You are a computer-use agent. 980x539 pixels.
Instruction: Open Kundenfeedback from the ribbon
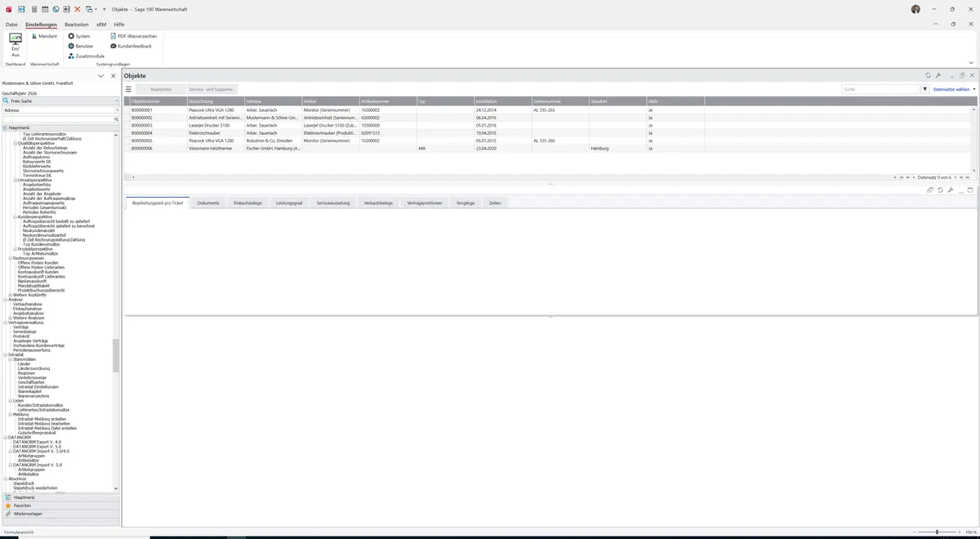[x=131, y=46]
